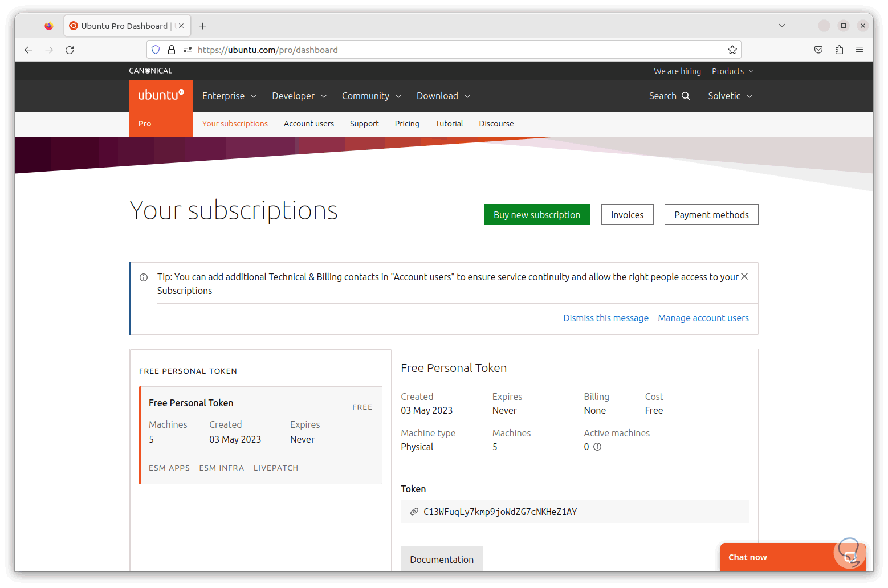Click the LIVEPATCH label
Viewport: 888px width, 588px height.
tap(276, 468)
